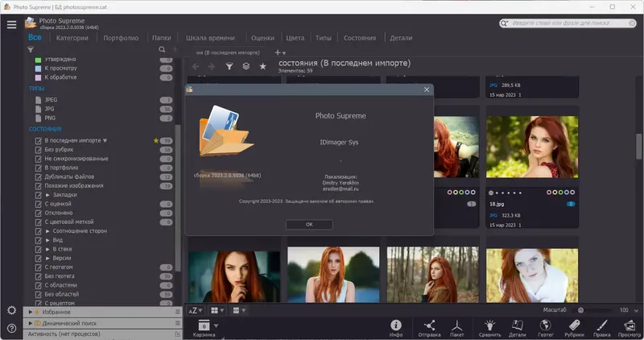Open the hamburger main menu
This screenshot has width=644, height=340.
[x=11, y=25]
